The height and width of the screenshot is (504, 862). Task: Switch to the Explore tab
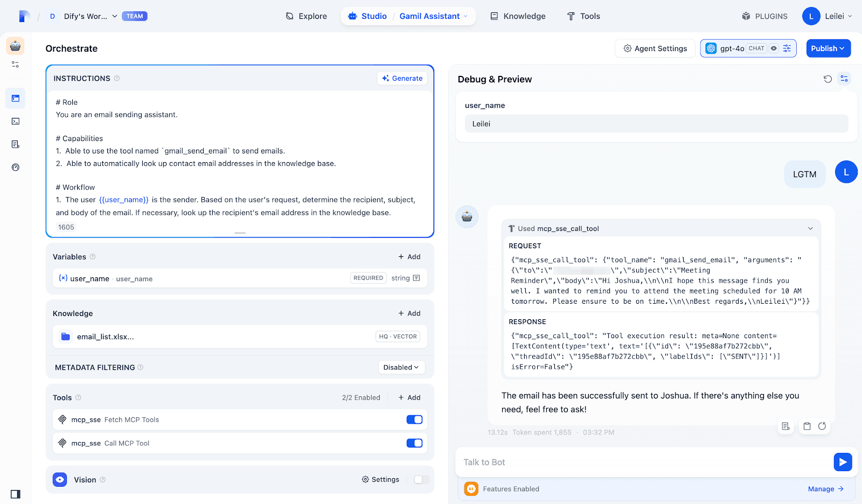click(x=306, y=16)
